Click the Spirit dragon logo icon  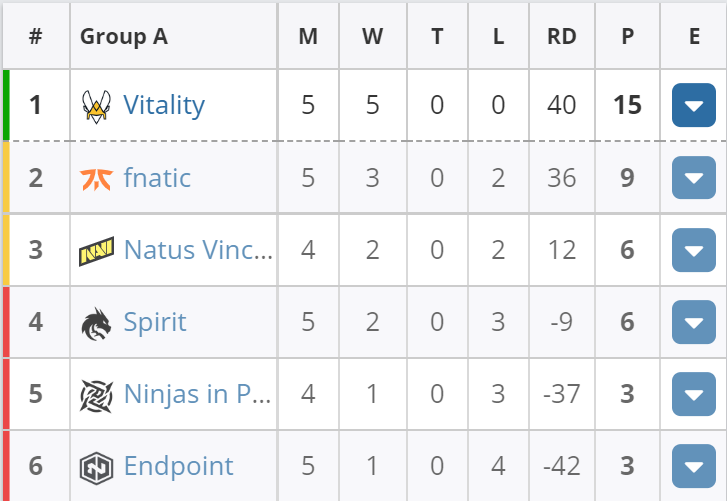click(96, 323)
